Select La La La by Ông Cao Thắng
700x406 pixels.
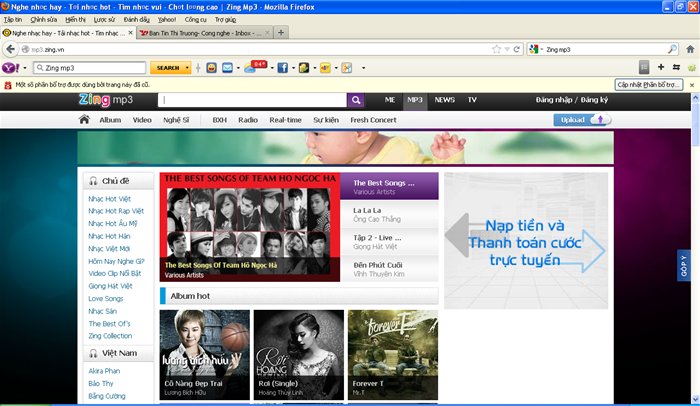389,214
